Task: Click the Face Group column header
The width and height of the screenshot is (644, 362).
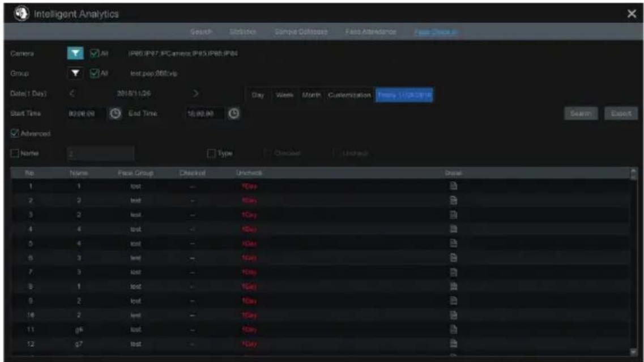Action: 135,174
